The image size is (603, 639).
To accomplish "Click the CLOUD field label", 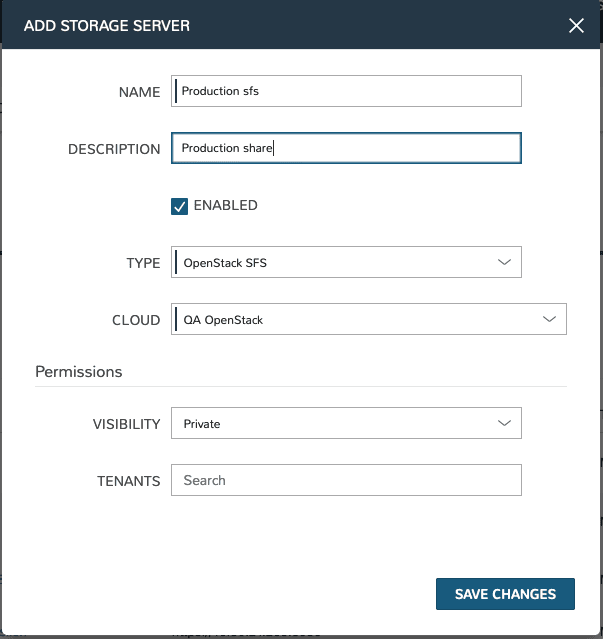I will (x=136, y=320).
